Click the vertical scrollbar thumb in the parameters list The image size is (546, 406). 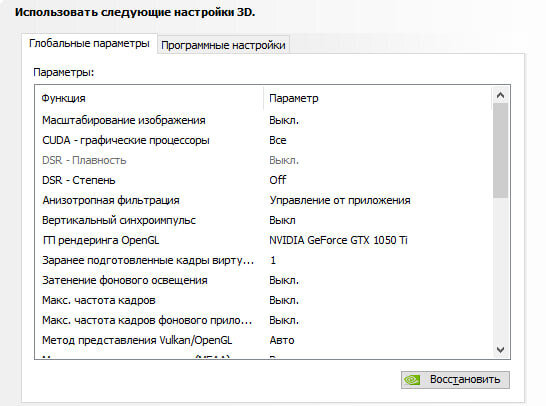500,150
